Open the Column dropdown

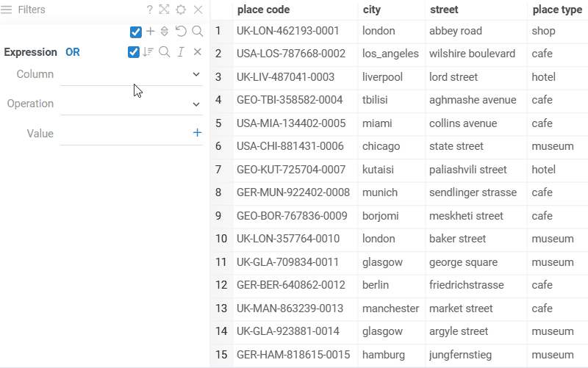point(132,74)
